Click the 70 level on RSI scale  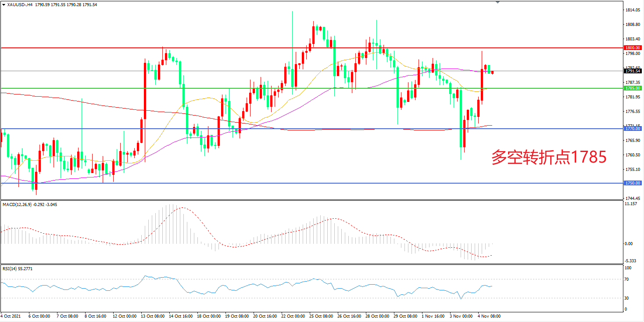(x=627, y=279)
